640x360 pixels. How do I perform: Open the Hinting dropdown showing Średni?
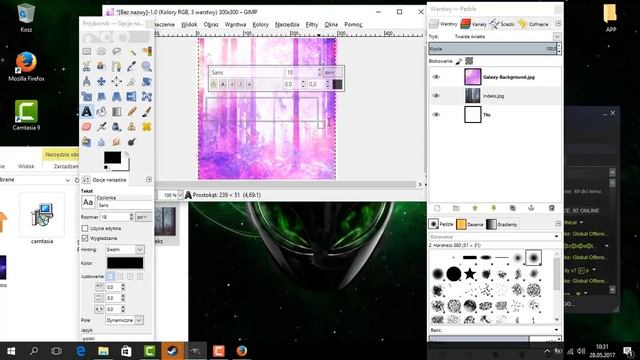coord(125,249)
